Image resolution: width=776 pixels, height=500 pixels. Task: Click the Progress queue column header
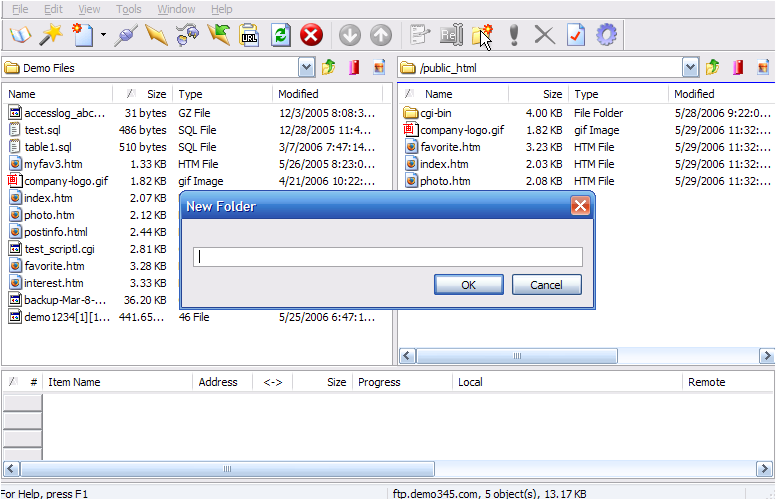click(402, 382)
